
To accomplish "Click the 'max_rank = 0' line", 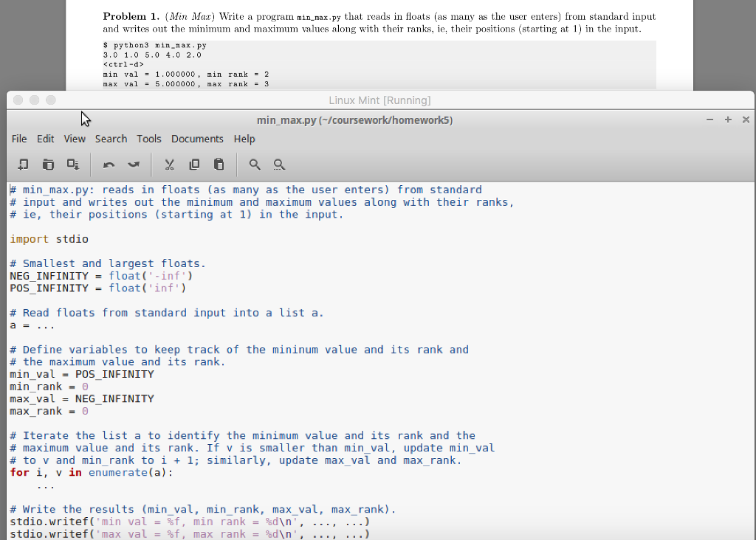I will click(49, 411).
